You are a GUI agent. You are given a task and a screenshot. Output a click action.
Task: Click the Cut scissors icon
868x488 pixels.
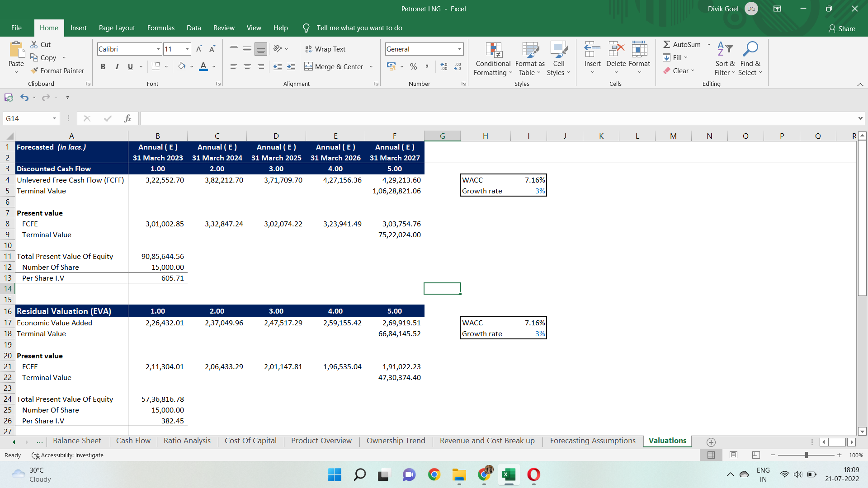click(34, 44)
